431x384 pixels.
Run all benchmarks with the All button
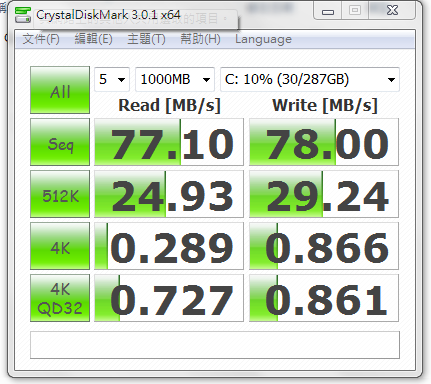[60, 90]
